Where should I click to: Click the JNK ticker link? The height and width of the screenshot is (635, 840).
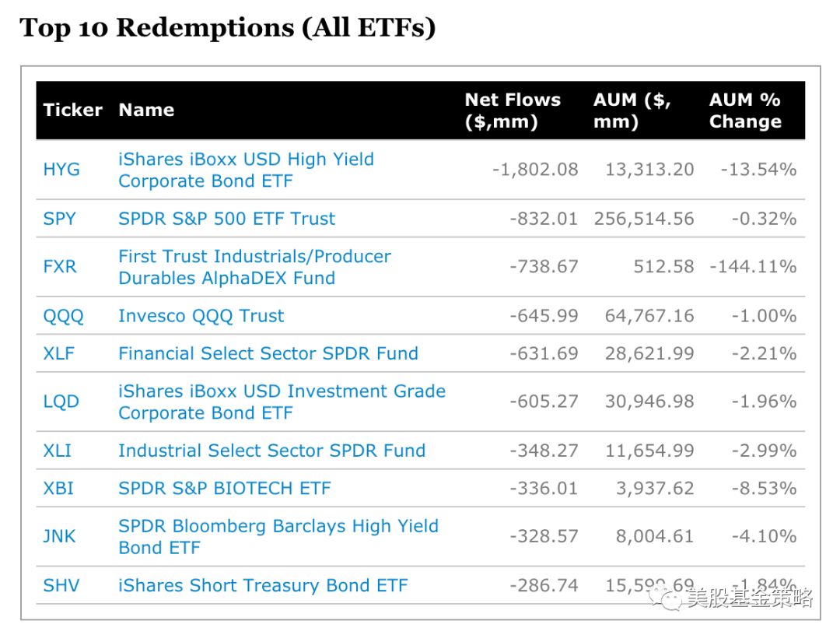point(60,536)
